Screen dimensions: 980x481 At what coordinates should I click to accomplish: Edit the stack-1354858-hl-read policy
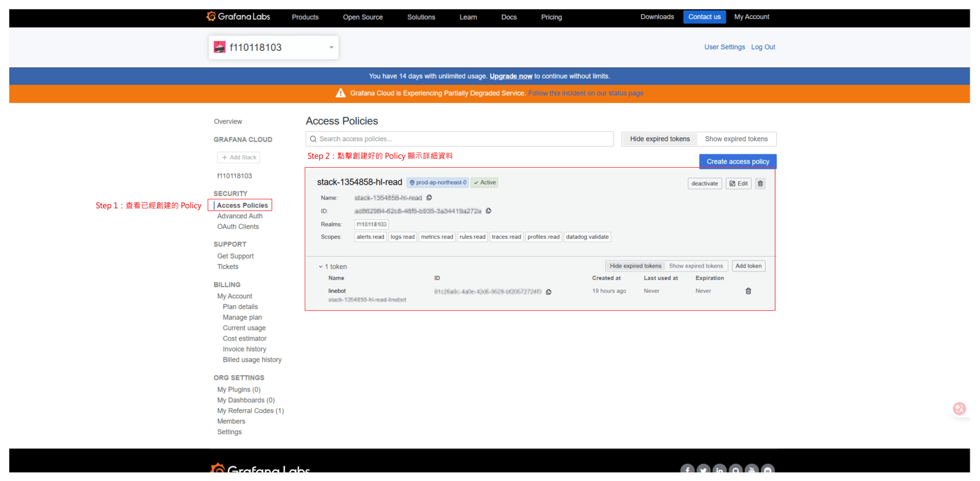[739, 183]
